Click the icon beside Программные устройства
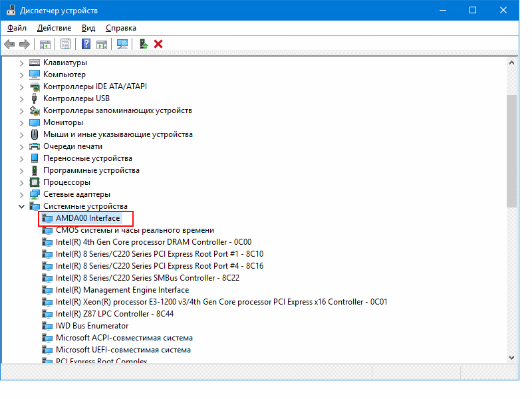The height and width of the screenshot is (399, 532). coord(35,170)
